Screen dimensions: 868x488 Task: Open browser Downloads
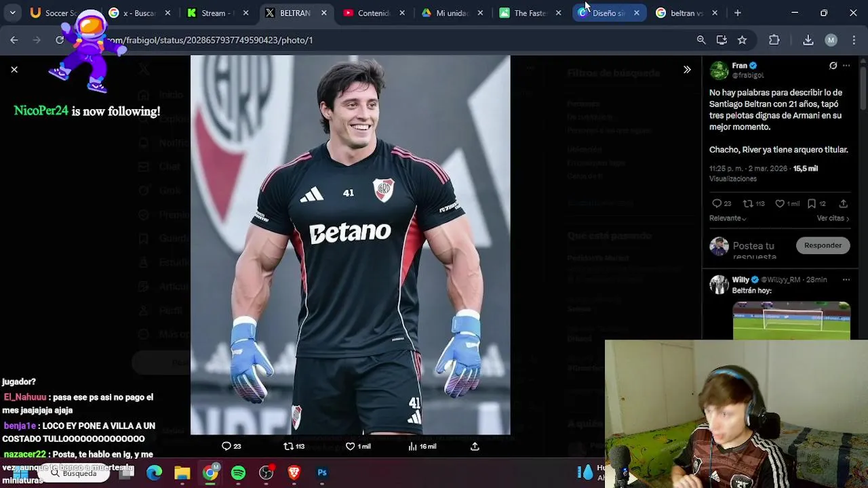(808, 40)
